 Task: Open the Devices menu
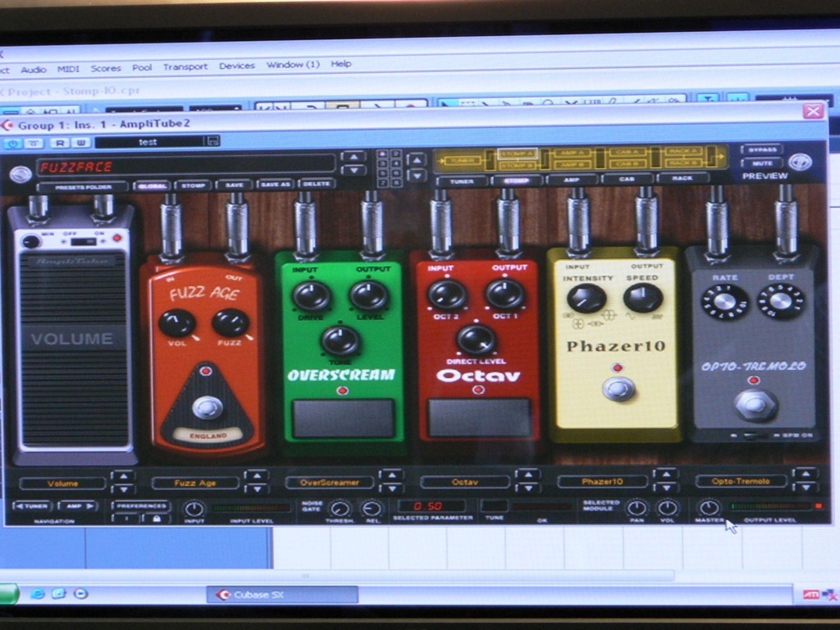click(x=237, y=66)
